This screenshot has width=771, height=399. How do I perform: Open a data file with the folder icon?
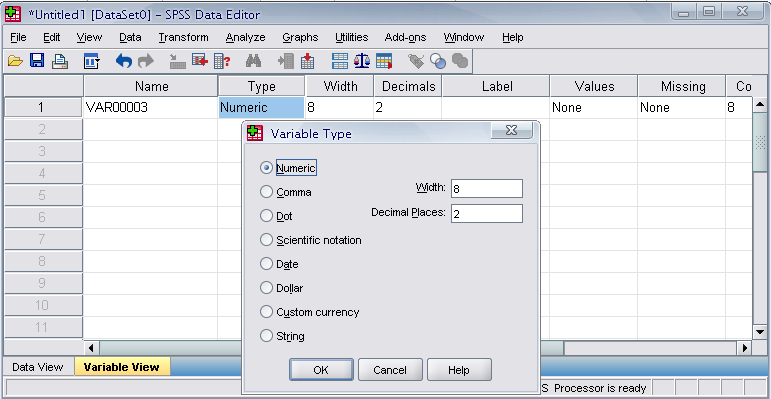[x=15, y=61]
